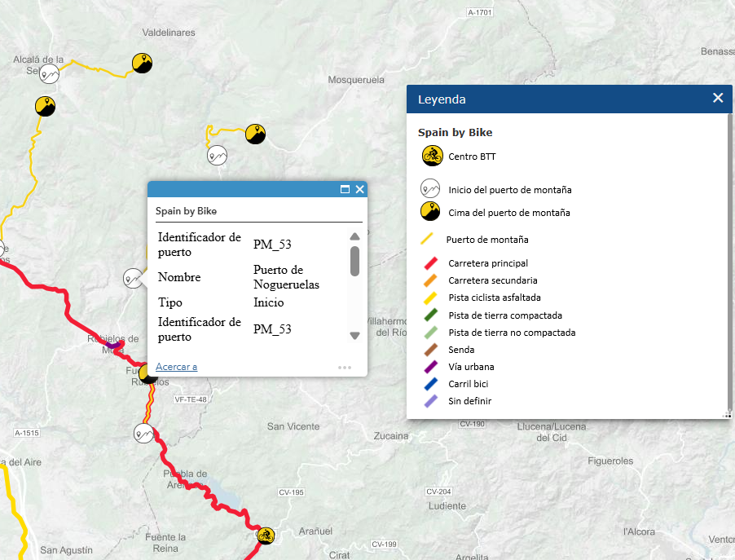Select the Centro BTT marker near Arañuel
Viewport: 735px width, 560px height.
(264, 535)
